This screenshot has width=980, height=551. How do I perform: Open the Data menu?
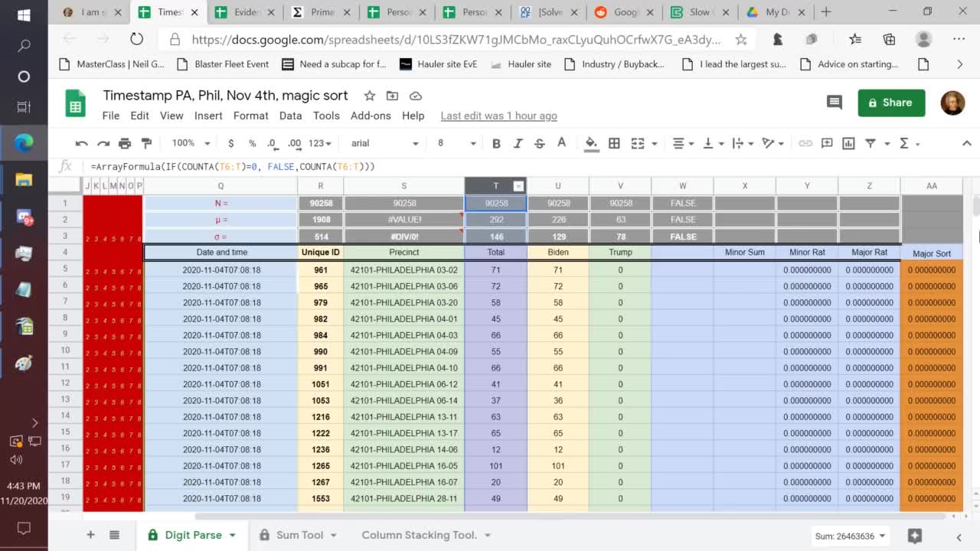coord(290,116)
